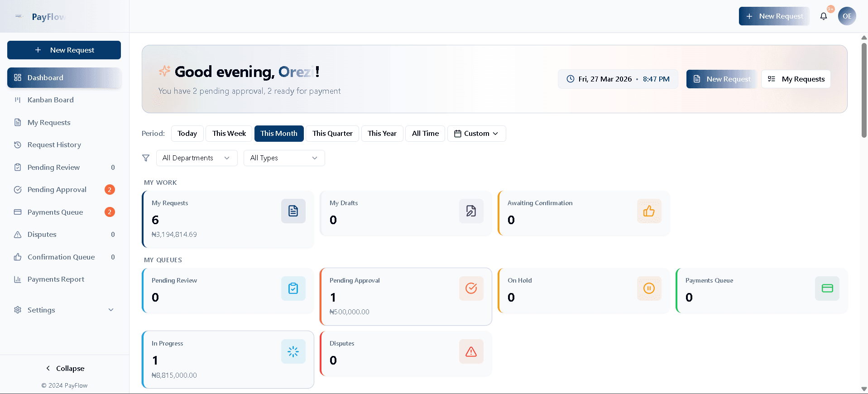Open the All Types dropdown

[x=284, y=158]
